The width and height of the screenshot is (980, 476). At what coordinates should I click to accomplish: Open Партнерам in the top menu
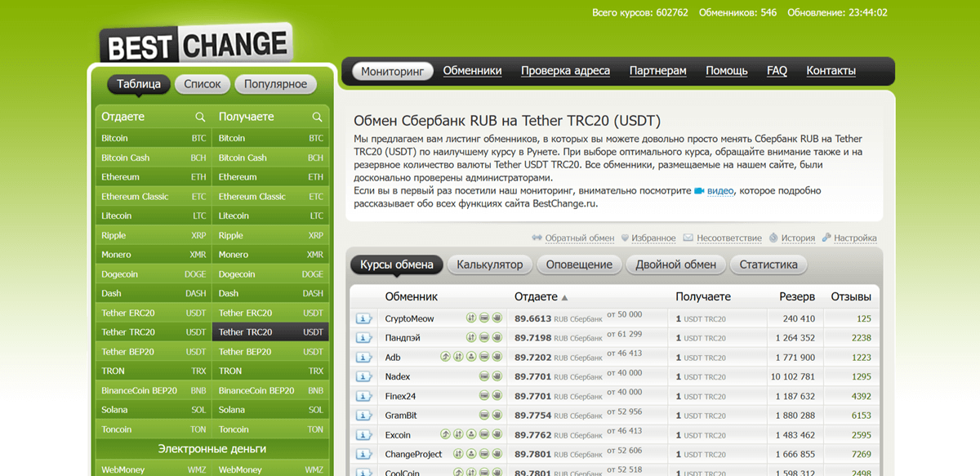point(657,71)
